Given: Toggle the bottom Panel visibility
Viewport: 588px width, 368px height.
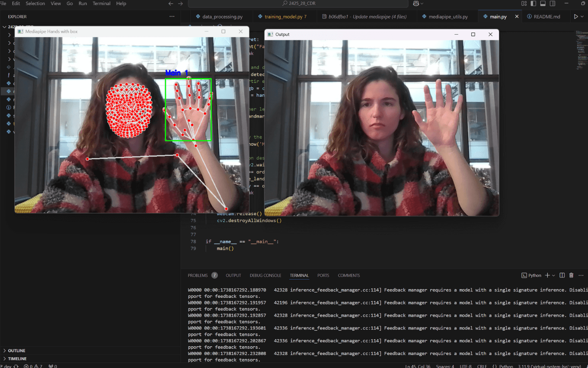Looking at the screenshot, I should (543, 3).
